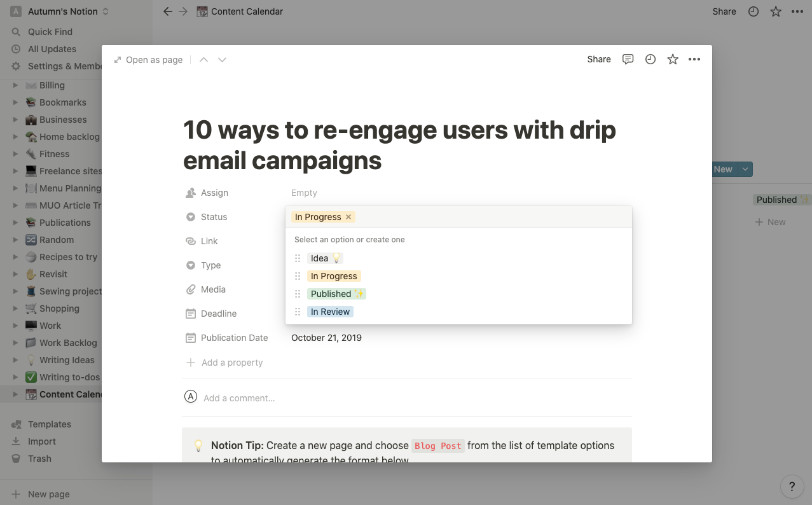
Task: Open All Updates in sidebar
Action: (52, 49)
